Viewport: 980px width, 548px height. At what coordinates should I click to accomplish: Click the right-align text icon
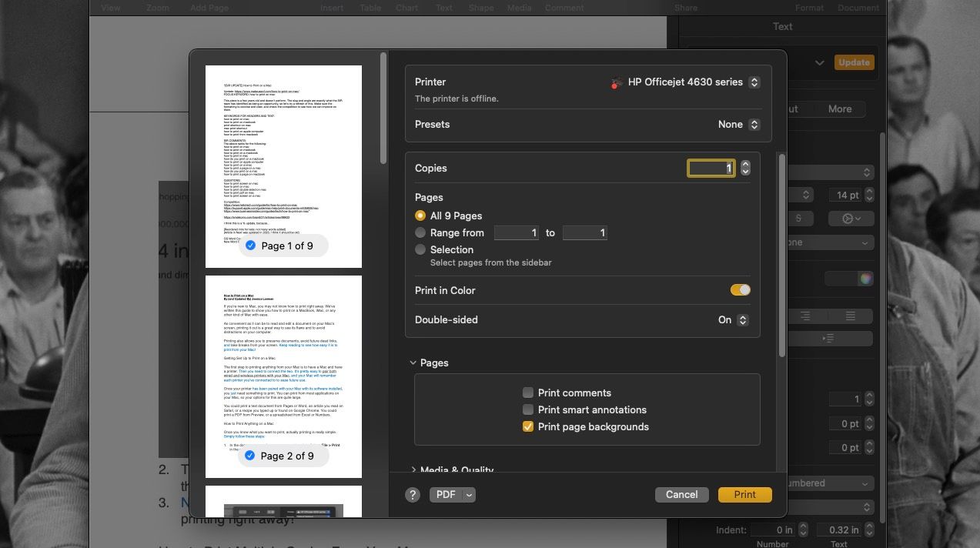pos(805,316)
